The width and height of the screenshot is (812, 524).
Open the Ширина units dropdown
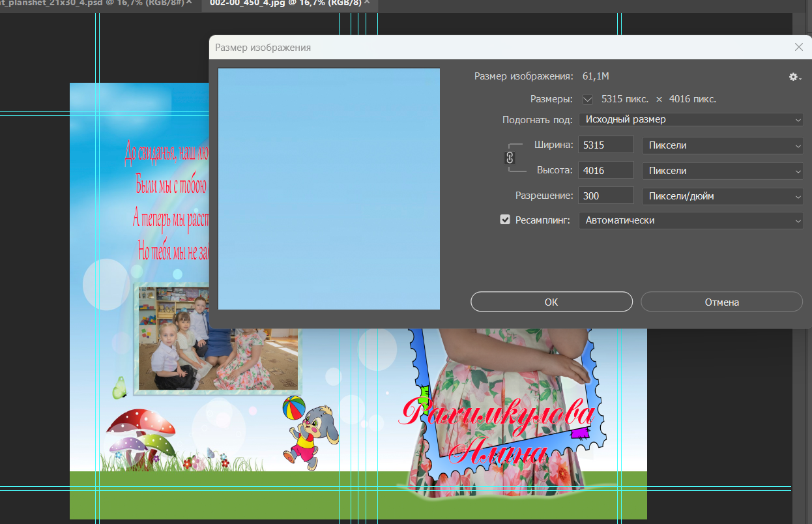click(723, 145)
